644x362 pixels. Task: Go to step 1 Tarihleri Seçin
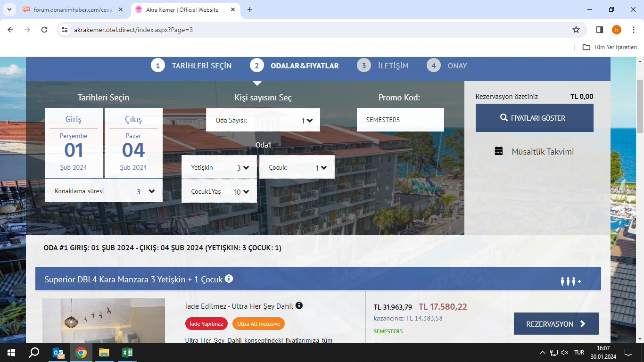click(191, 66)
